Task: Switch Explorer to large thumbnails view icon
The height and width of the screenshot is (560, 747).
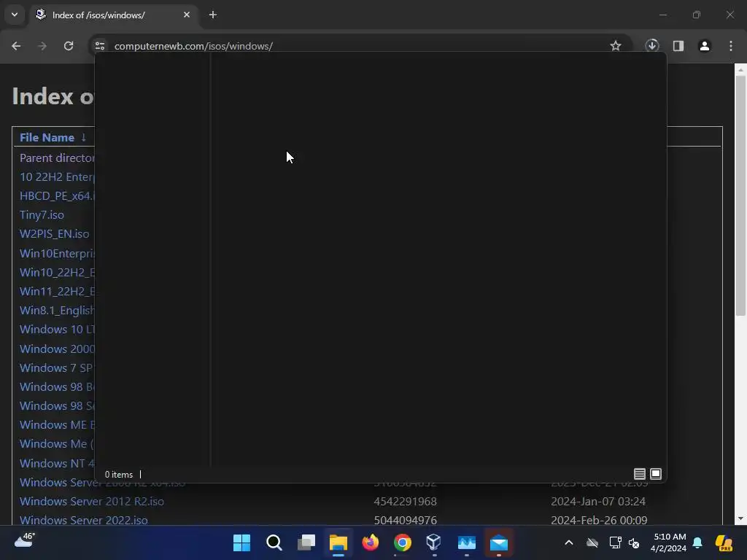Action: (656, 474)
